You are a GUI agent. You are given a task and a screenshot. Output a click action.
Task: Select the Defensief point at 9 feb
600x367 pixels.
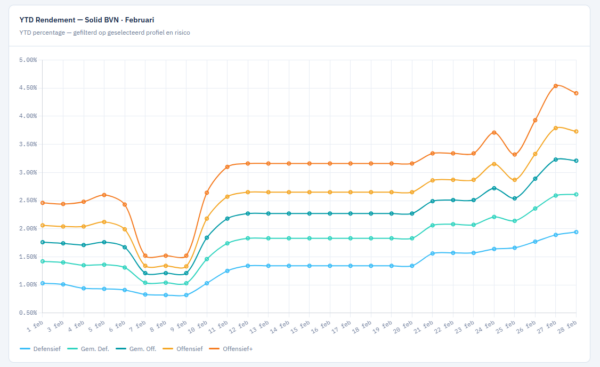[186, 295]
